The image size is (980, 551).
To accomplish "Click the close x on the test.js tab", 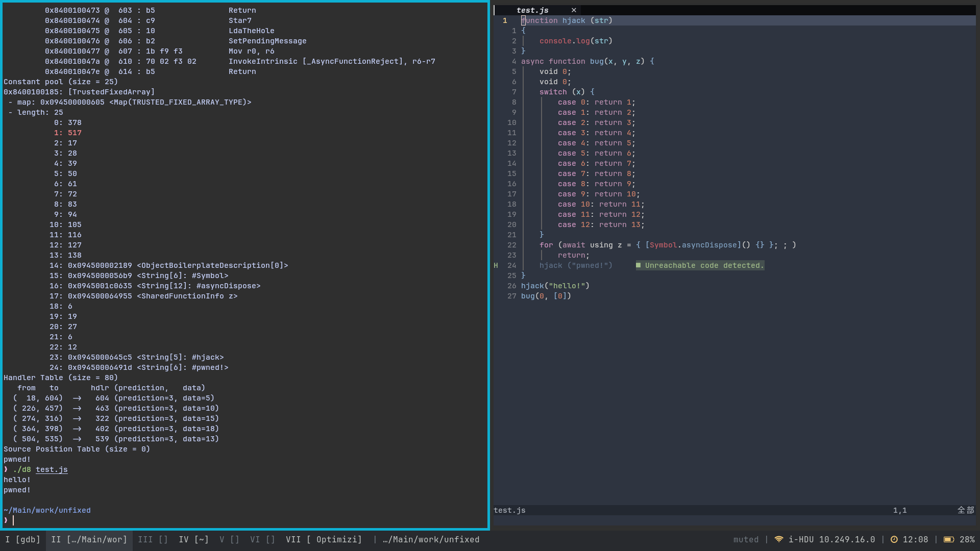I will click(x=573, y=10).
